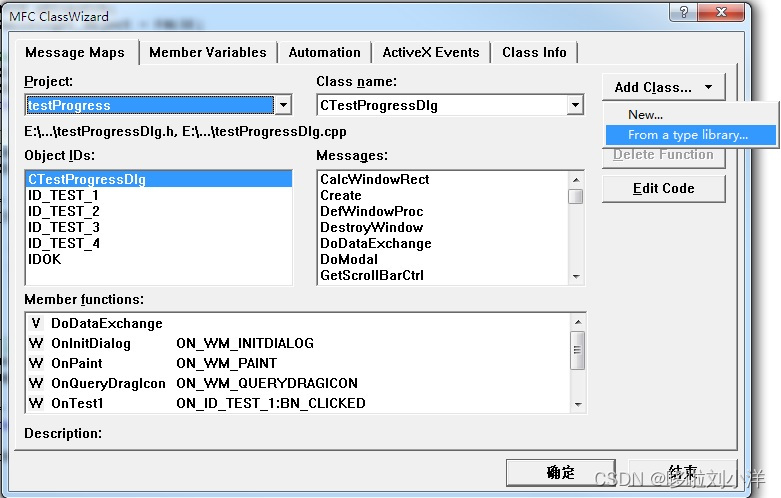Select ID_TEST_4 in Object IDs
This screenshot has width=781, height=498.
coord(158,243)
